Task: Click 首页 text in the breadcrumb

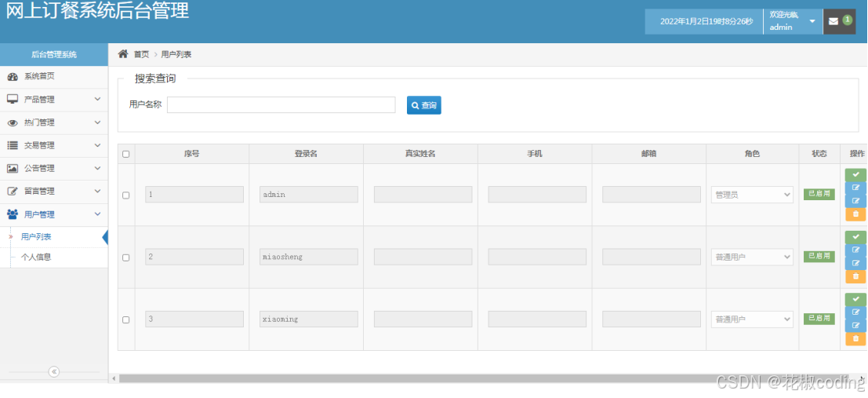Action: 141,54
